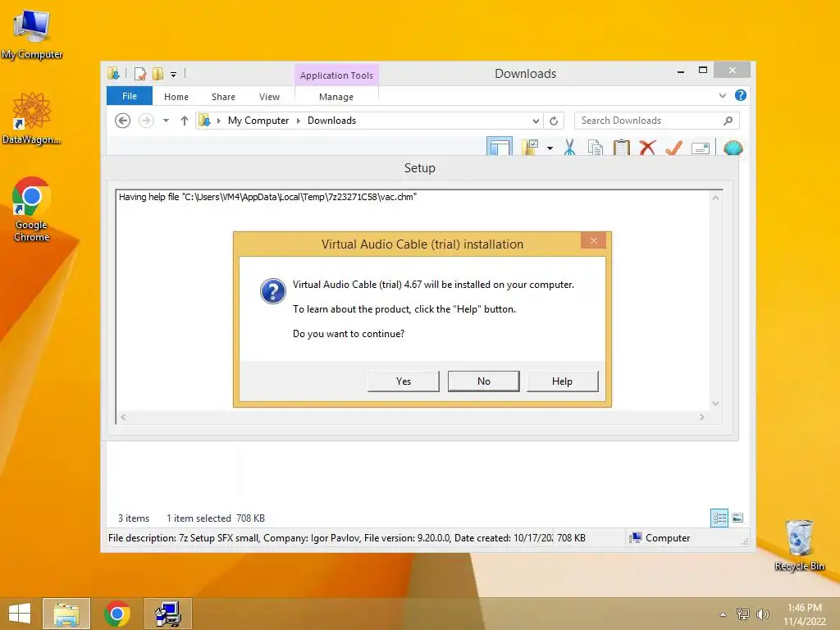Open recent locations dropdown arrow
This screenshot has width=840, height=630.
point(166,121)
